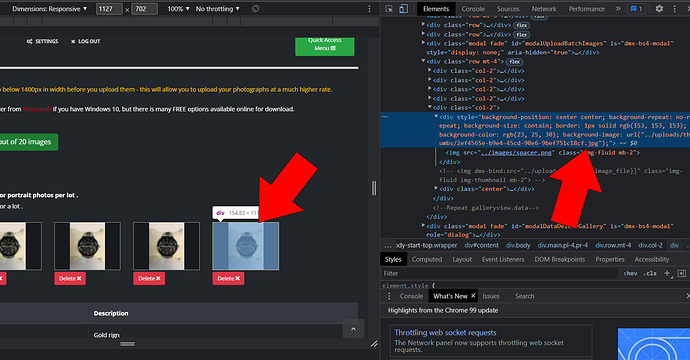Click the ellipsis on the selected node
The height and width of the screenshot is (360, 690).
(385, 117)
